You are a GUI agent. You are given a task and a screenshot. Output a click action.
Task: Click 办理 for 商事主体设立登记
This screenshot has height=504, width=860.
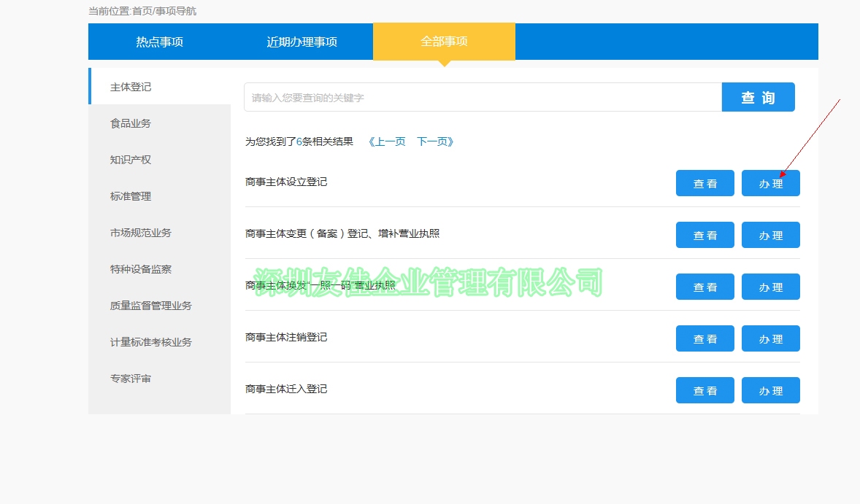click(770, 183)
